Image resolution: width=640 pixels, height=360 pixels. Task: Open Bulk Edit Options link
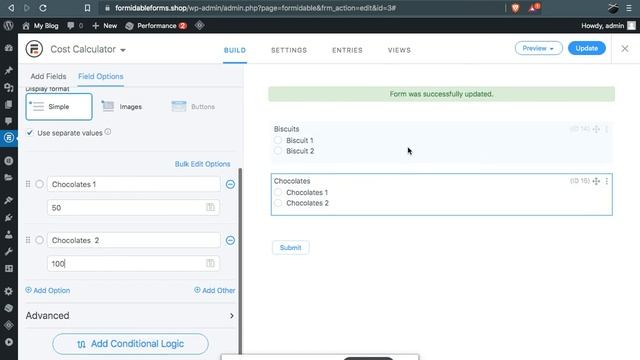click(202, 164)
